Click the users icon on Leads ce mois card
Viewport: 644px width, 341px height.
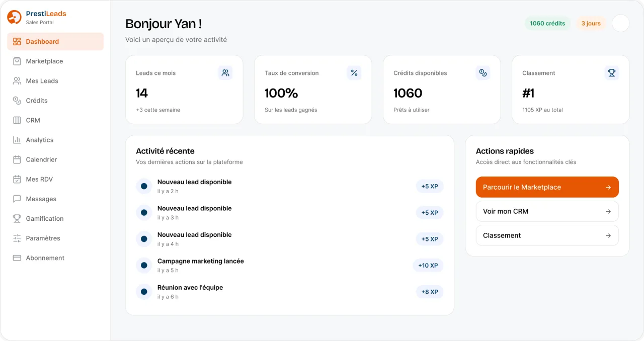225,73
